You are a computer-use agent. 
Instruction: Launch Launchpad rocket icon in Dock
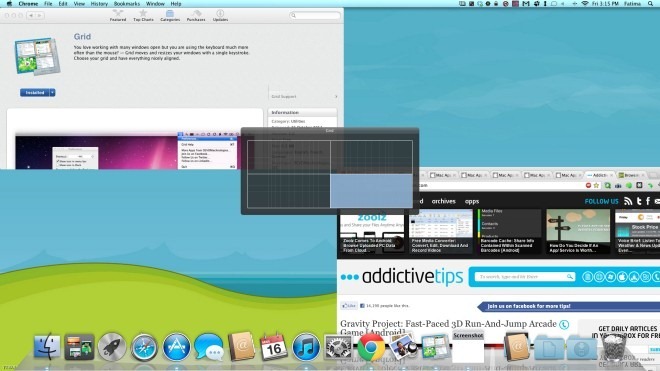coord(112,347)
